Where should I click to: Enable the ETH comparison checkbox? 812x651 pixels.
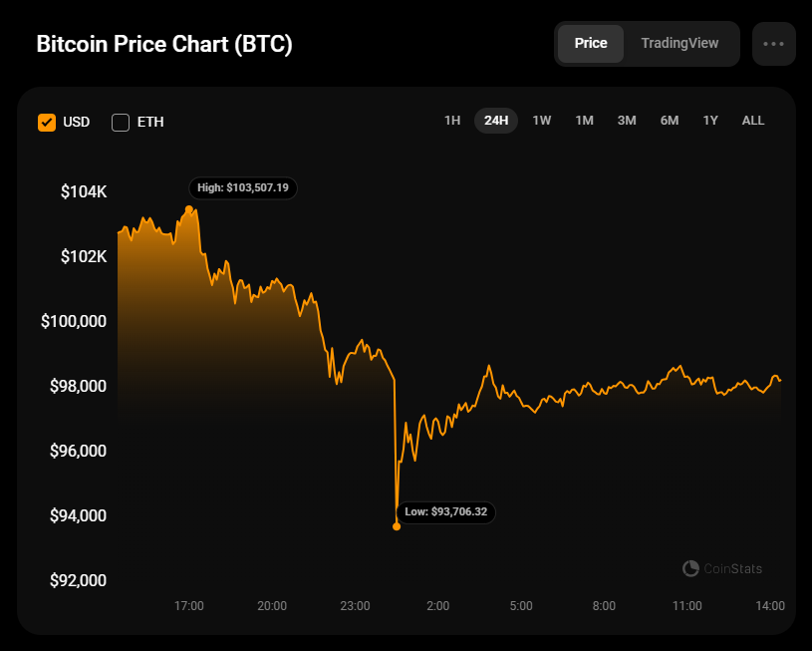pos(121,123)
